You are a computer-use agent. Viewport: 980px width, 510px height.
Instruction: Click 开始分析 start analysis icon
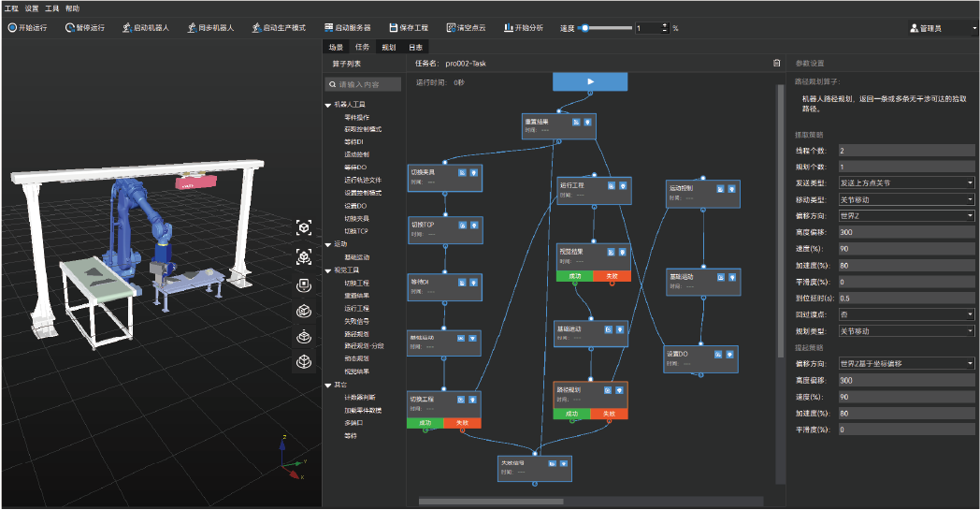(x=508, y=27)
